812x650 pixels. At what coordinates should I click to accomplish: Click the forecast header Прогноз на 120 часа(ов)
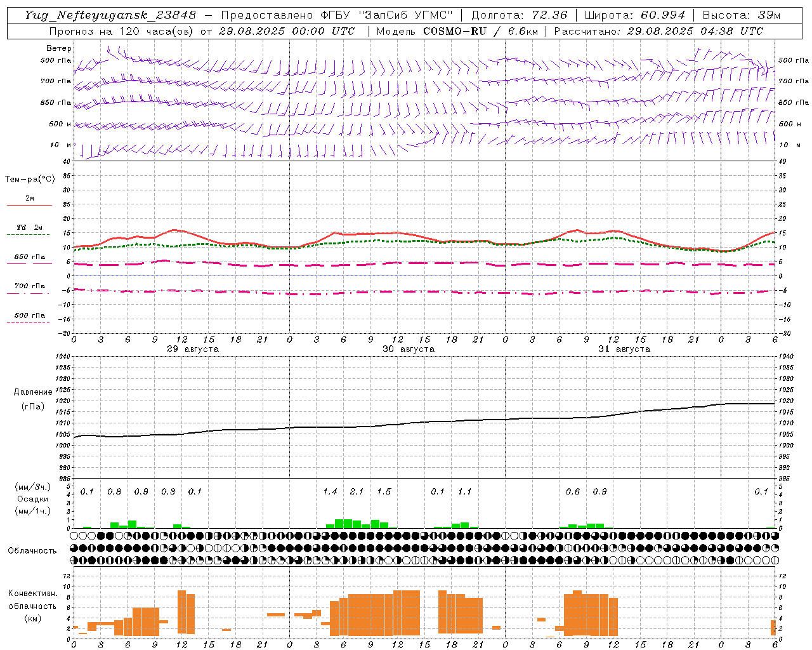pos(122,31)
